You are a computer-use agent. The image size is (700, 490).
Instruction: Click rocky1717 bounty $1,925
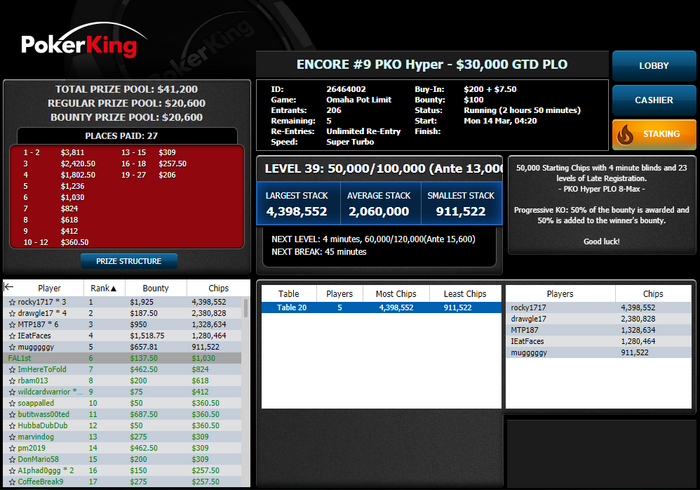(142, 302)
